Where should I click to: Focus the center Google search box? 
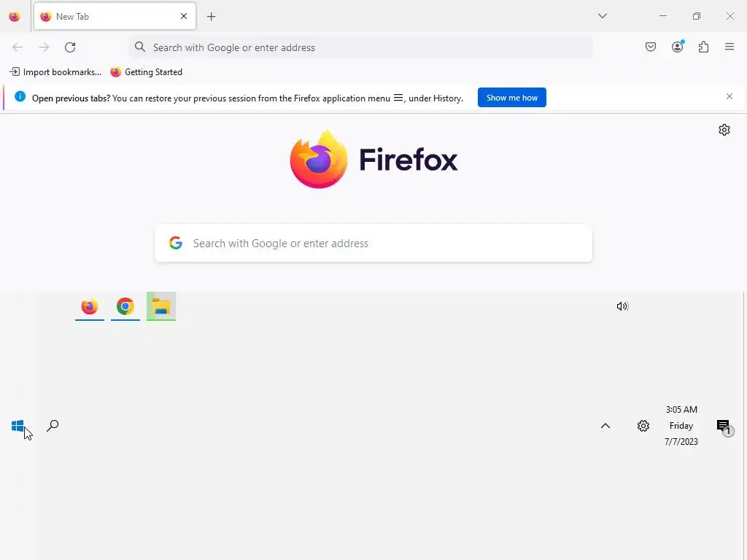click(x=373, y=244)
